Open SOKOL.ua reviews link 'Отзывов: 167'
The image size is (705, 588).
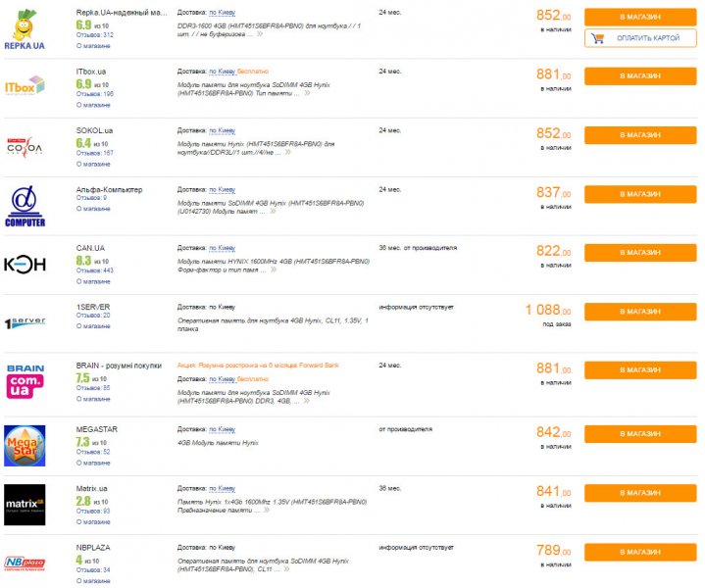click(x=95, y=153)
